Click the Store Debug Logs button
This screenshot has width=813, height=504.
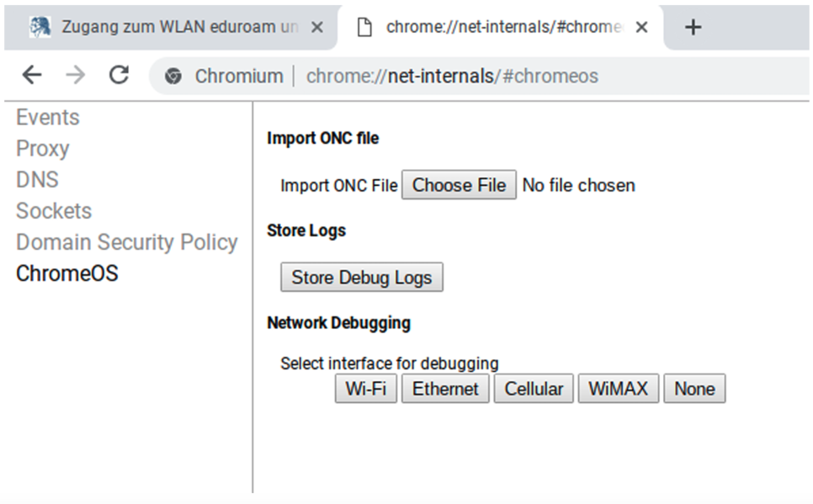click(362, 277)
